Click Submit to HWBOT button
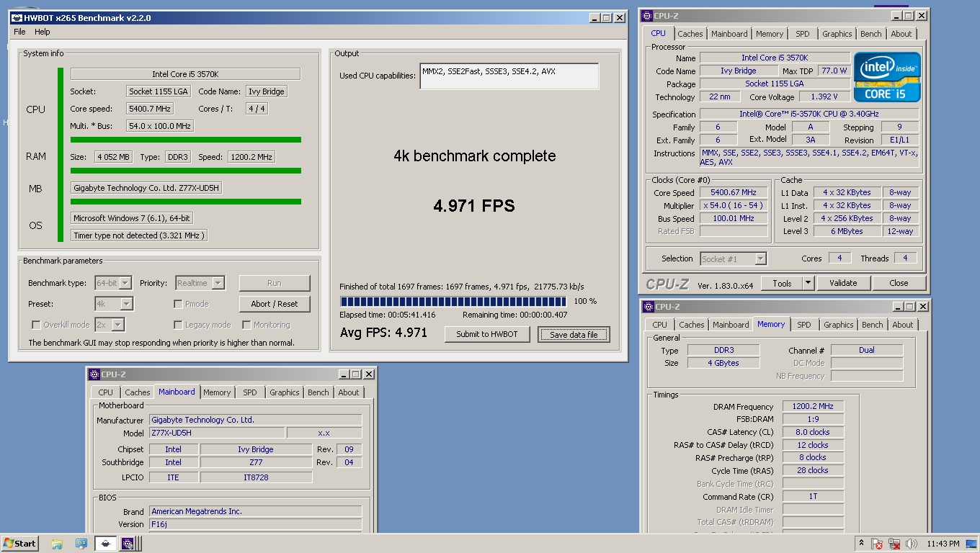 [x=487, y=334]
